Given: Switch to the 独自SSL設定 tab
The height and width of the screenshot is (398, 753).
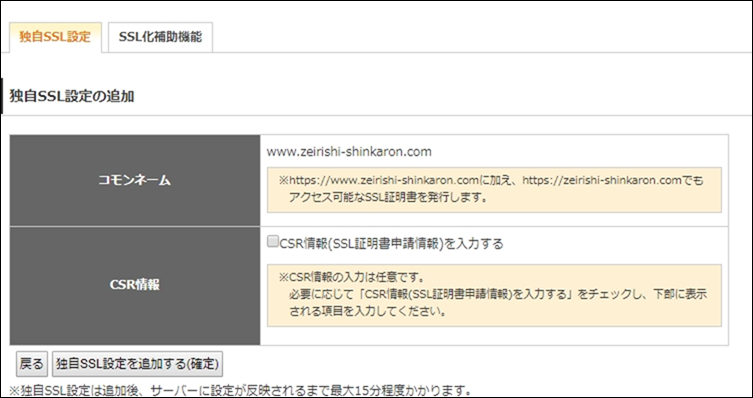Looking at the screenshot, I should click(55, 37).
